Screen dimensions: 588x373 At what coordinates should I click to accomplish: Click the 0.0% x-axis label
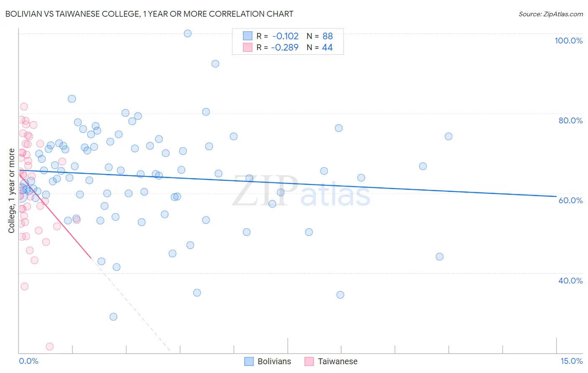coord(28,361)
